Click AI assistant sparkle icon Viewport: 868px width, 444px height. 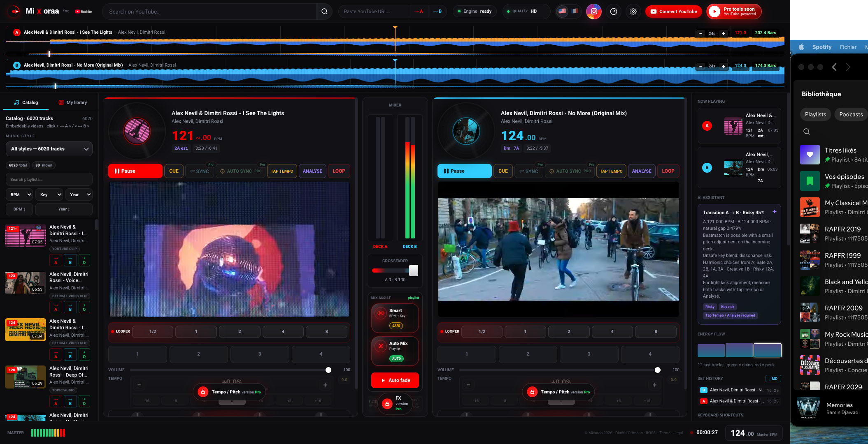[774, 212]
